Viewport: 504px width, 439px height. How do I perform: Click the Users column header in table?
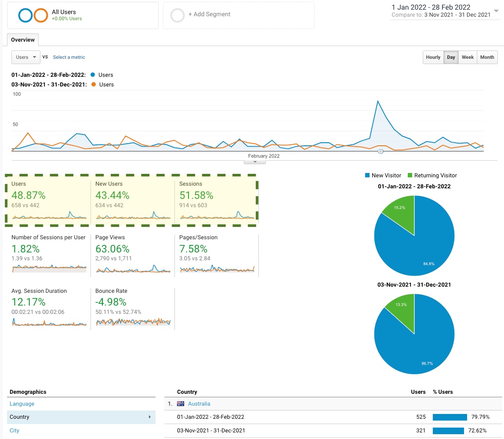click(418, 392)
